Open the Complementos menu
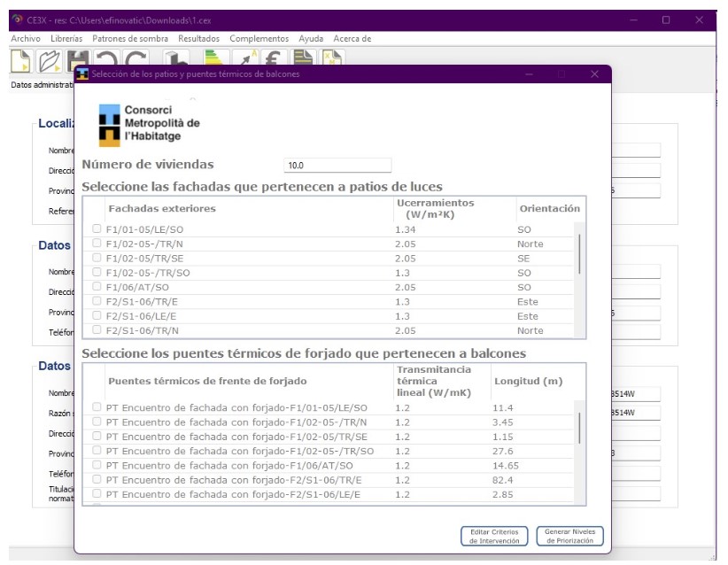728x565 pixels. [259, 39]
